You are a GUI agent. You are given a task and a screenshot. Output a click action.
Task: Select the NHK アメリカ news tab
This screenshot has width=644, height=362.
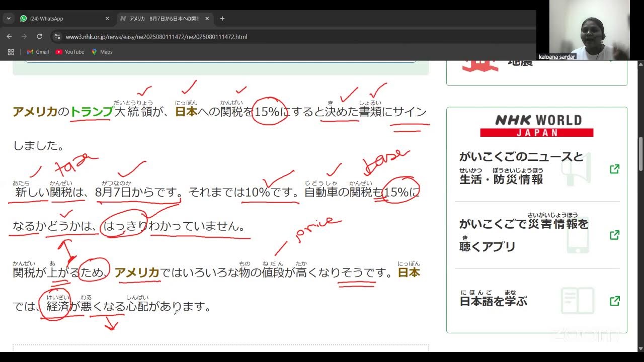coord(164,19)
